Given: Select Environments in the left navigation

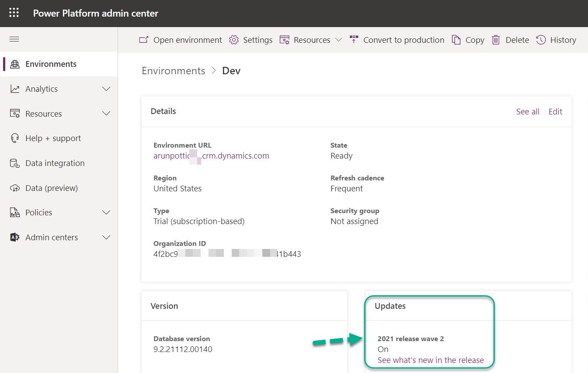Looking at the screenshot, I should coord(59,64).
